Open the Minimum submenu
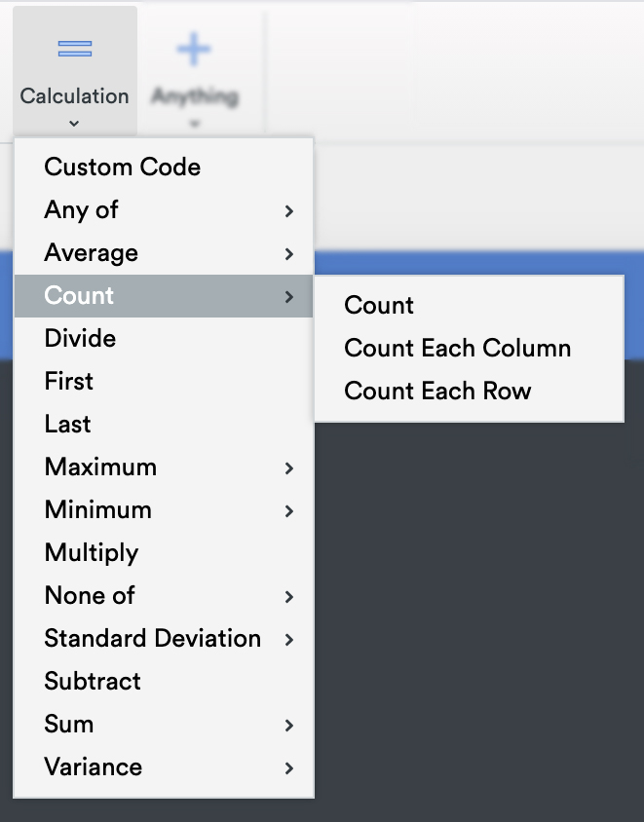Image resolution: width=644 pixels, height=822 pixels. coord(164,510)
